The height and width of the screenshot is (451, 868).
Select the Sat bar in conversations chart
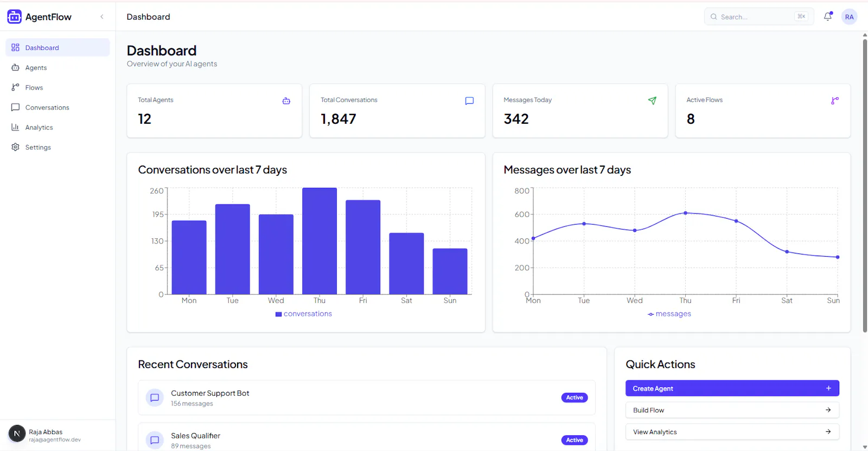click(406, 263)
